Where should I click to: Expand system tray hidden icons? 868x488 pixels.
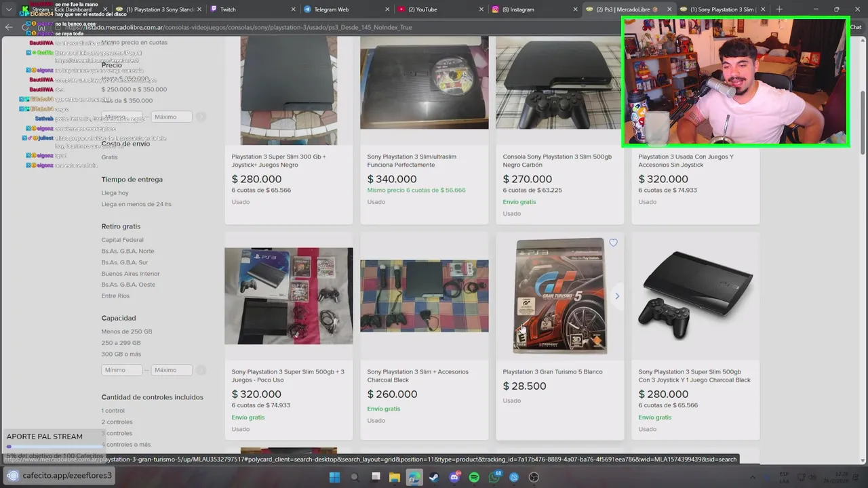click(x=753, y=477)
